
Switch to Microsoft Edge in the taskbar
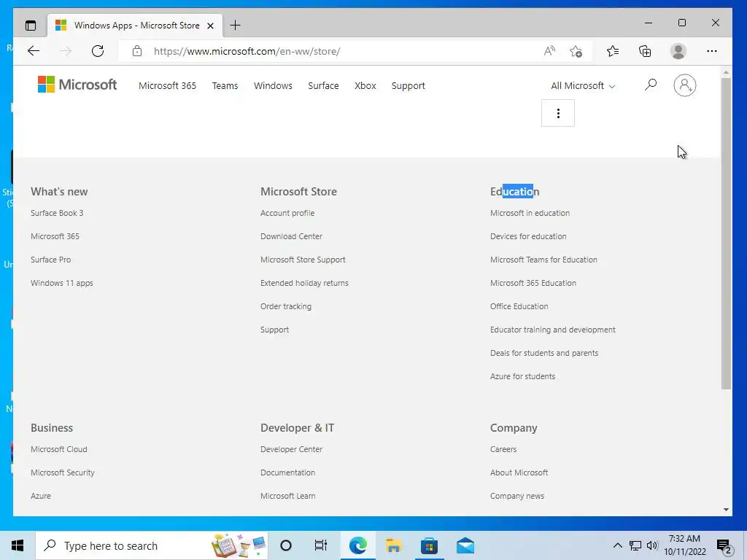tap(357, 545)
